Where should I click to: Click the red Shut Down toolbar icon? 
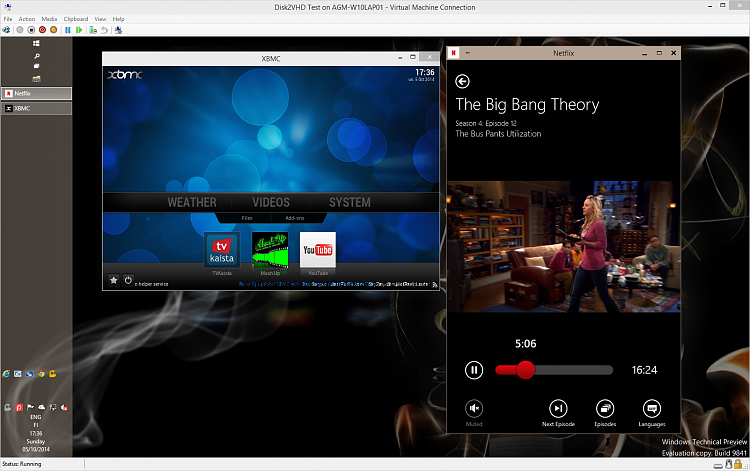pos(42,30)
